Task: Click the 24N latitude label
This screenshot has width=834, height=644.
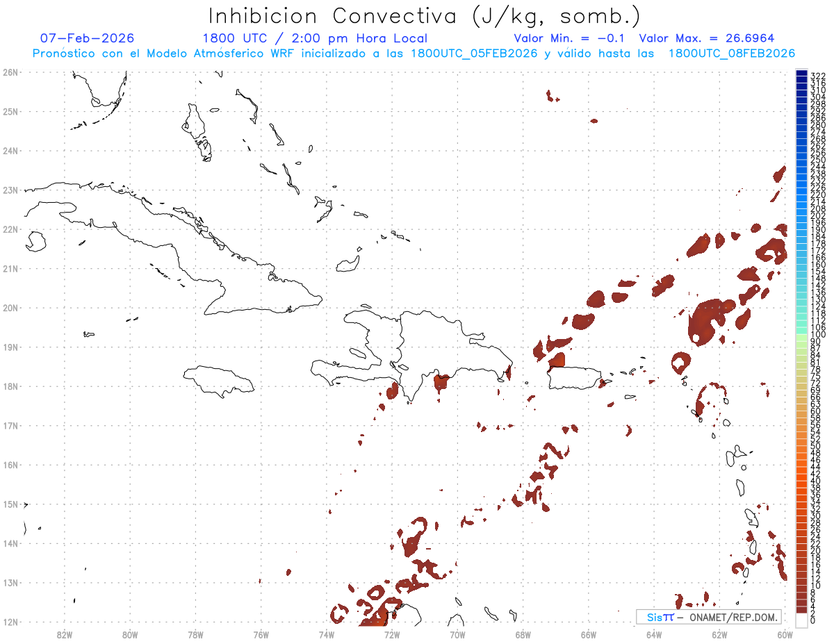Action: coord(10,151)
